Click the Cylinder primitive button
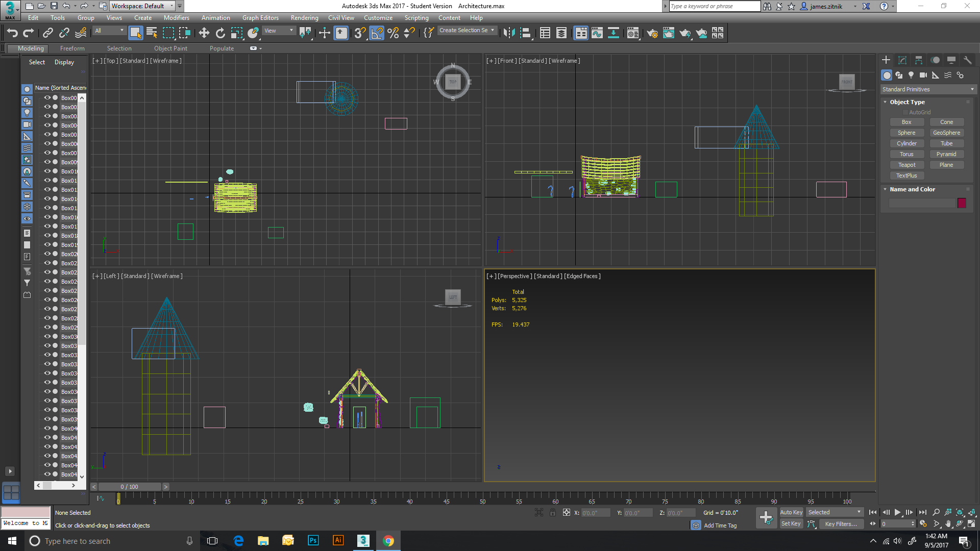 click(x=906, y=143)
